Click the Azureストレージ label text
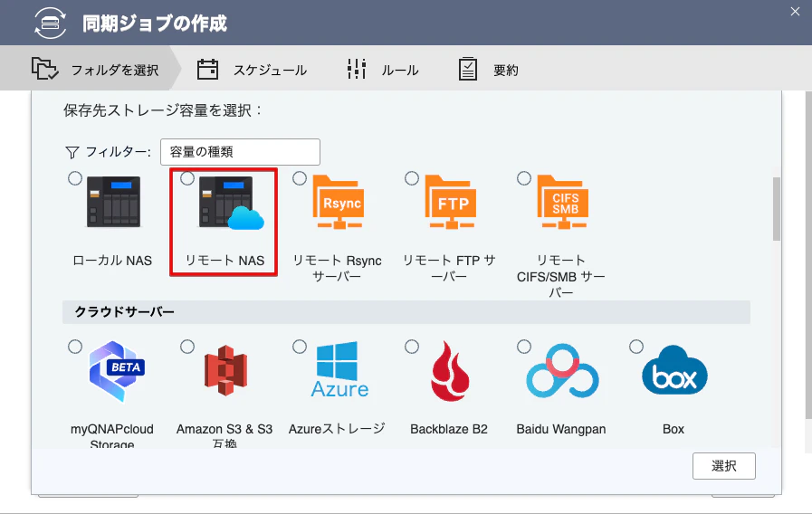812x514 pixels. (337, 429)
